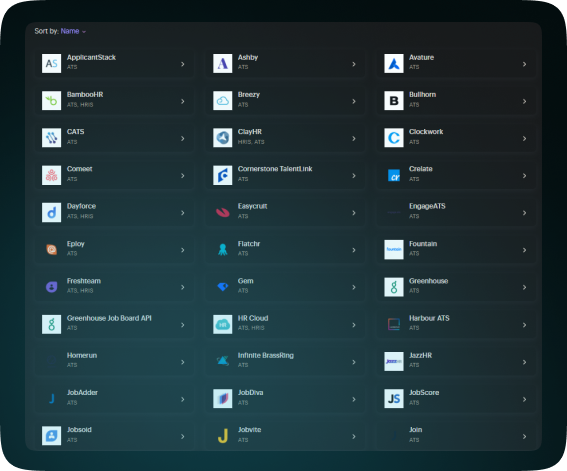Click the Clockwork blue C logo
The width and height of the screenshot is (567, 471).
[394, 138]
